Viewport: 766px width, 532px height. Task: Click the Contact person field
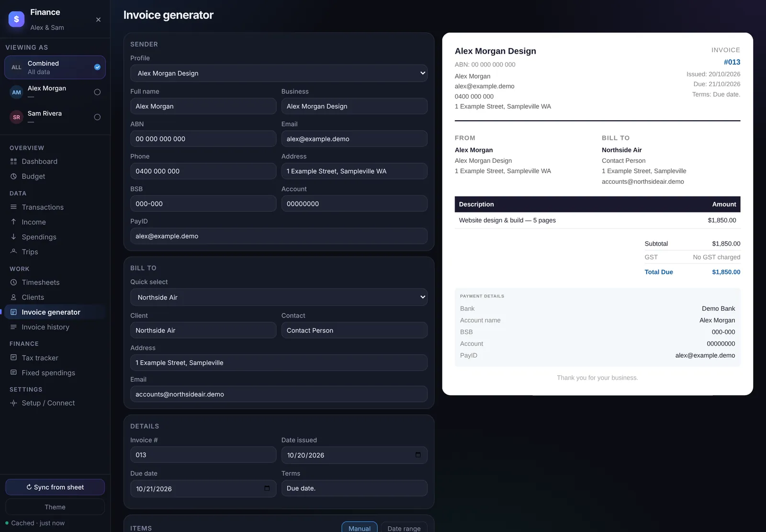(354, 330)
